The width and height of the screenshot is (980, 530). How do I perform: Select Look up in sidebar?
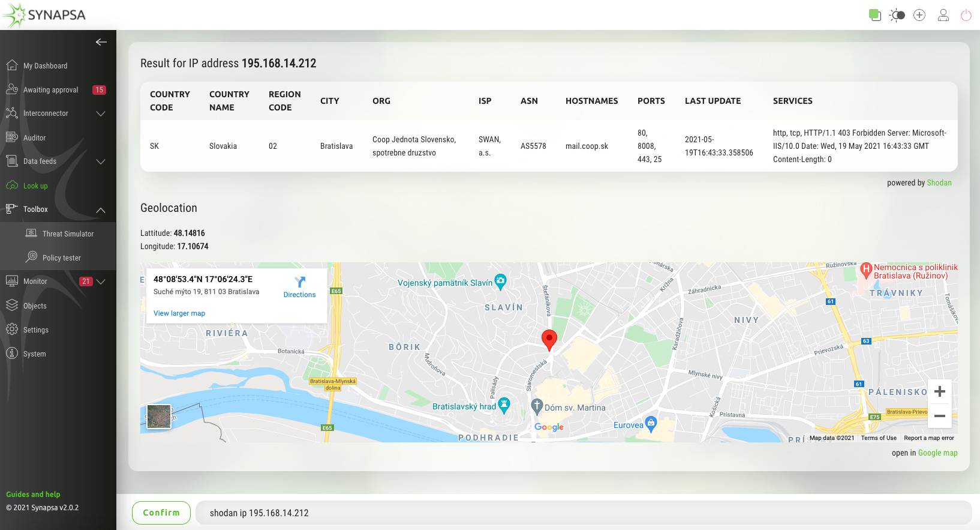click(x=35, y=186)
